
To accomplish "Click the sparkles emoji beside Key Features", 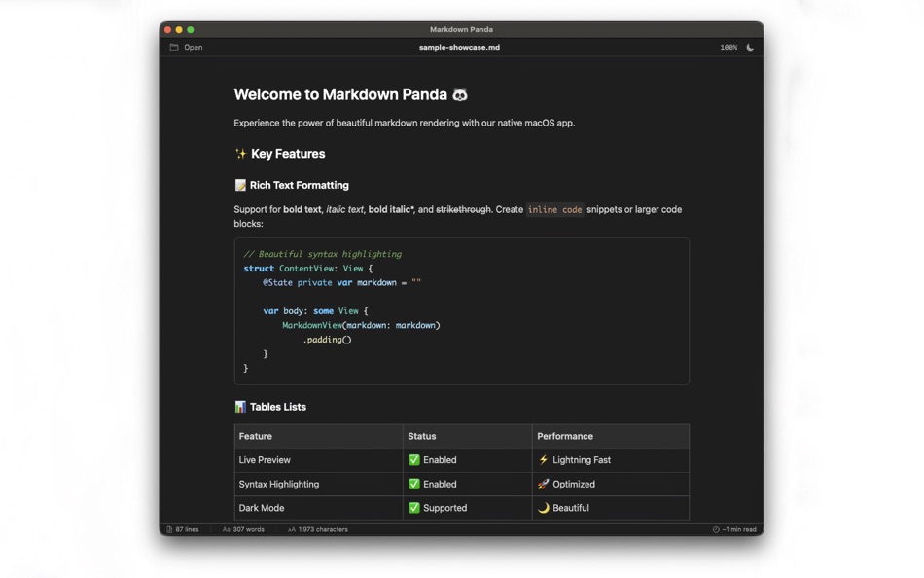I will click(x=240, y=154).
